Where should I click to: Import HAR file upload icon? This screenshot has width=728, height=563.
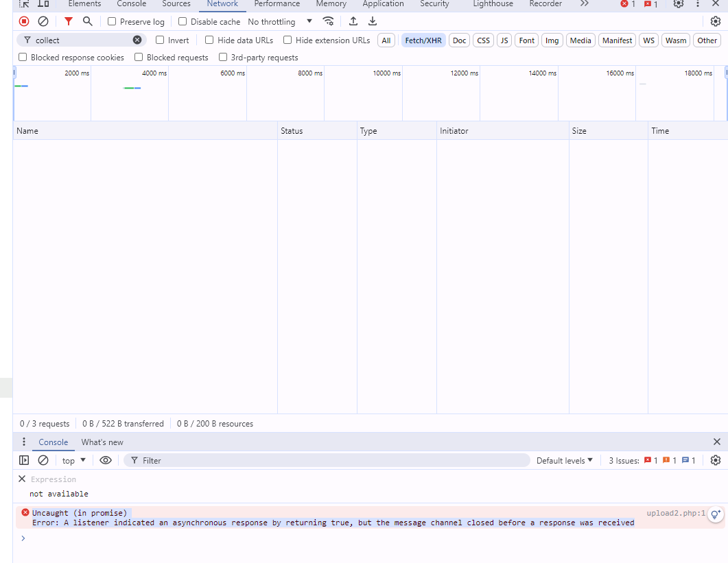coord(353,21)
